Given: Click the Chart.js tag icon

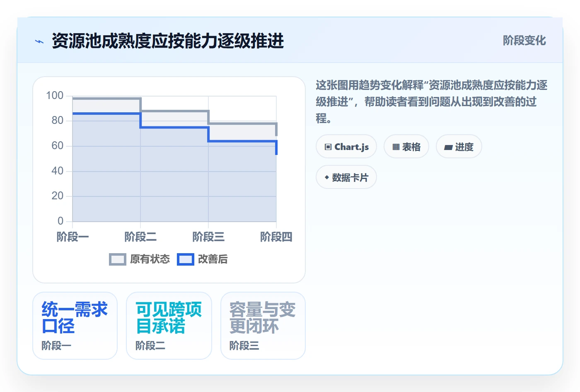Looking at the screenshot, I should coord(328,147).
